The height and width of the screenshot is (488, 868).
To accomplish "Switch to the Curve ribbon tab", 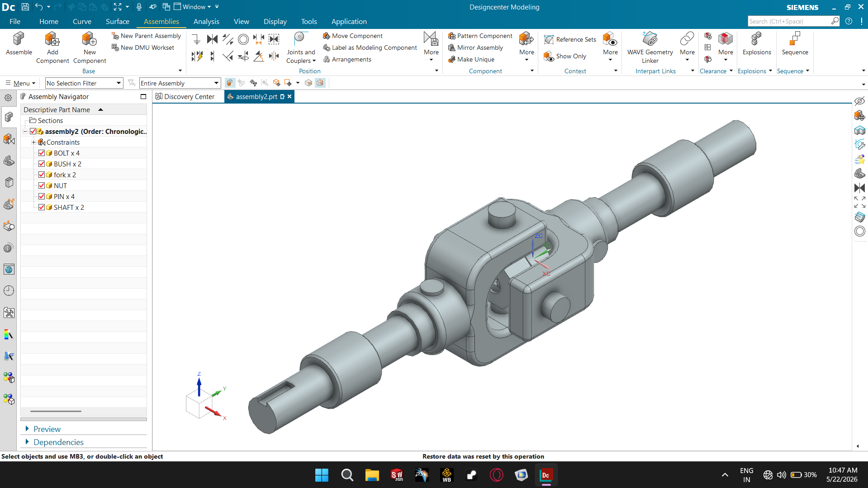I will pyautogui.click(x=82, y=21).
